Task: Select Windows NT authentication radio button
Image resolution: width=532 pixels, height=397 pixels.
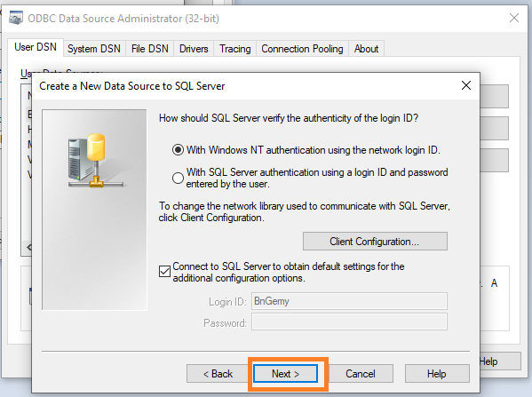Action: (178, 149)
